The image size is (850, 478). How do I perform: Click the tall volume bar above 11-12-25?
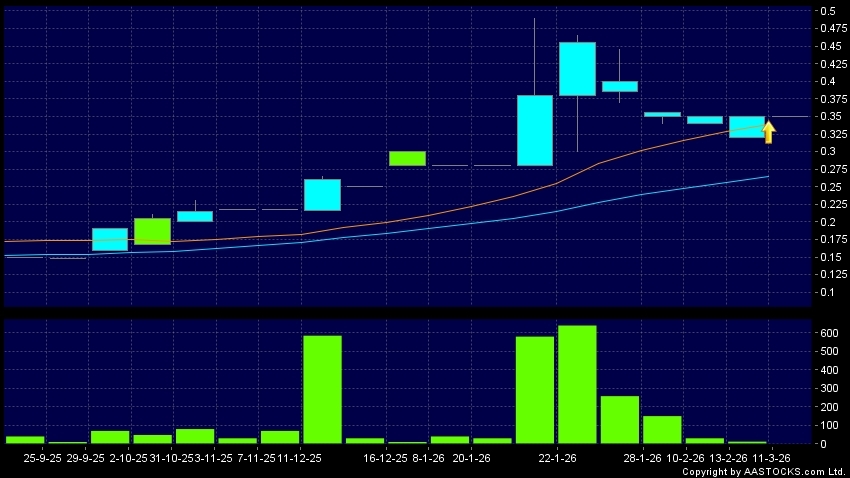(x=322, y=389)
